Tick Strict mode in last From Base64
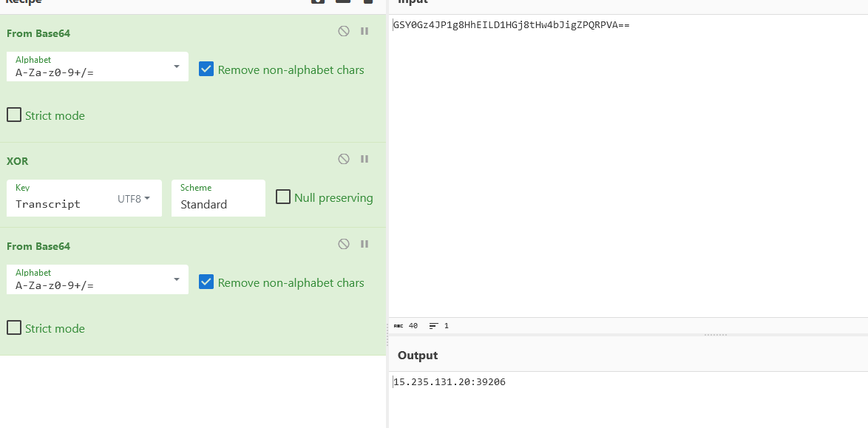This screenshot has height=428, width=868. click(14, 327)
